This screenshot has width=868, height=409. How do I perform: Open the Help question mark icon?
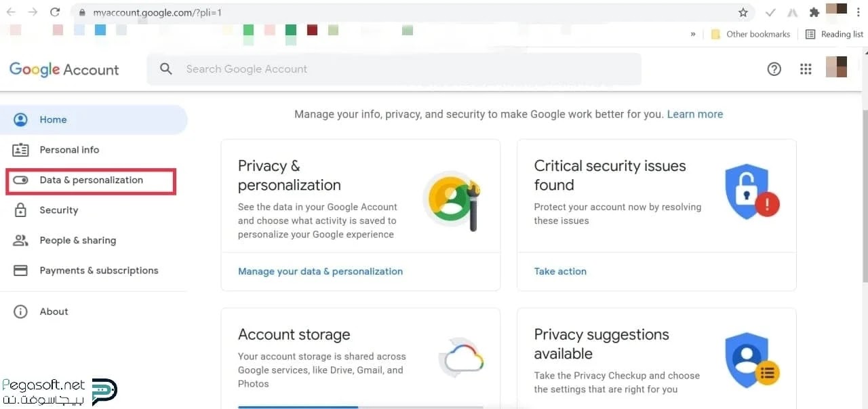tap(774, 69)
